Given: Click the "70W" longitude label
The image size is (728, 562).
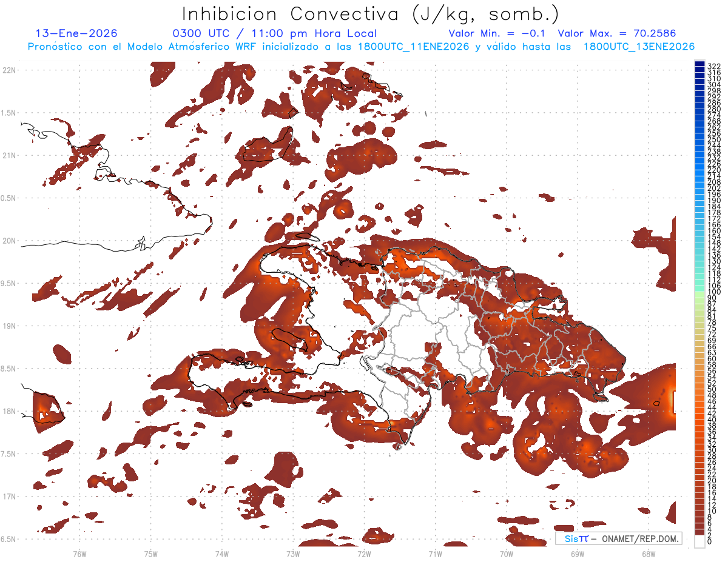Looking at the screenshot, I should tap(507, 554).
